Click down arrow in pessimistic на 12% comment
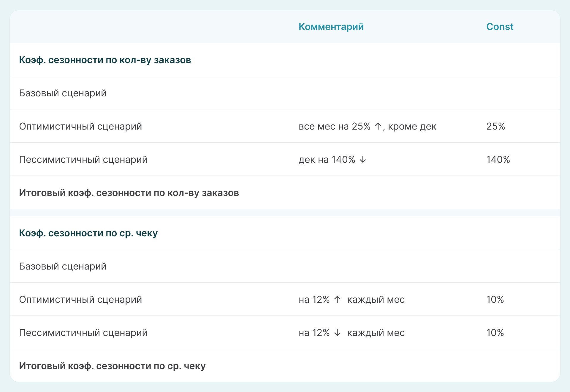This screenshot has height=392, width=570. pyautogui.click(x=337, y=333)
